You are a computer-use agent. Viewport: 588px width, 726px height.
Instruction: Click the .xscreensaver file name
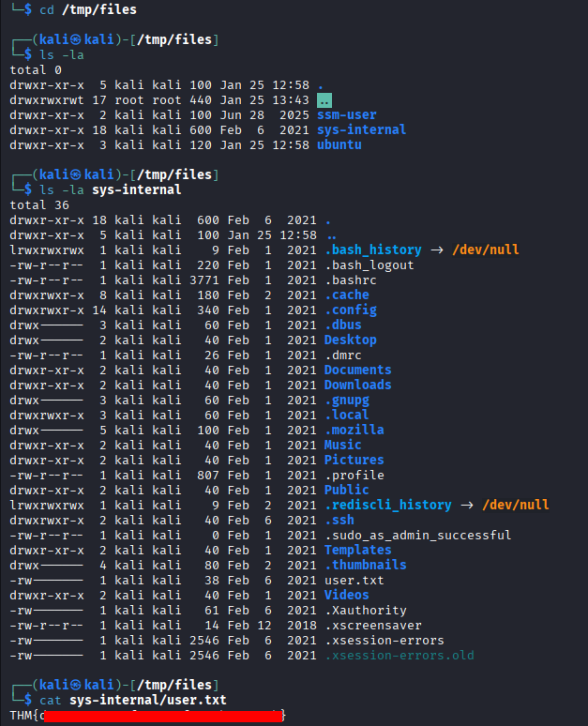(x=373, y=625)
